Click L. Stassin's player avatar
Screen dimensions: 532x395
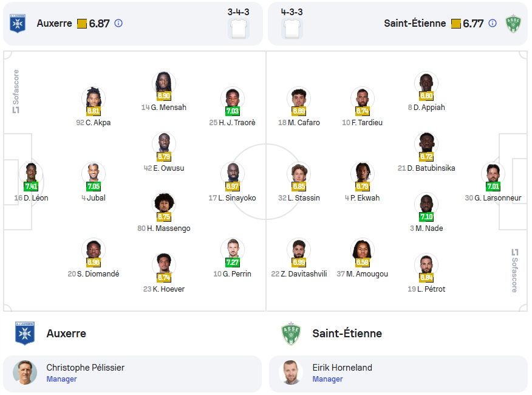tap(299, 174)
